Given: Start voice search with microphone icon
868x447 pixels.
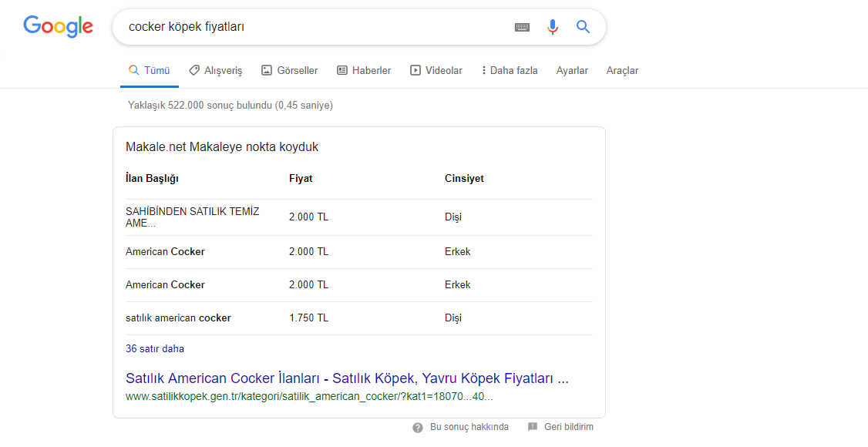Looking at the screenshot, I should tap(553, 26).
